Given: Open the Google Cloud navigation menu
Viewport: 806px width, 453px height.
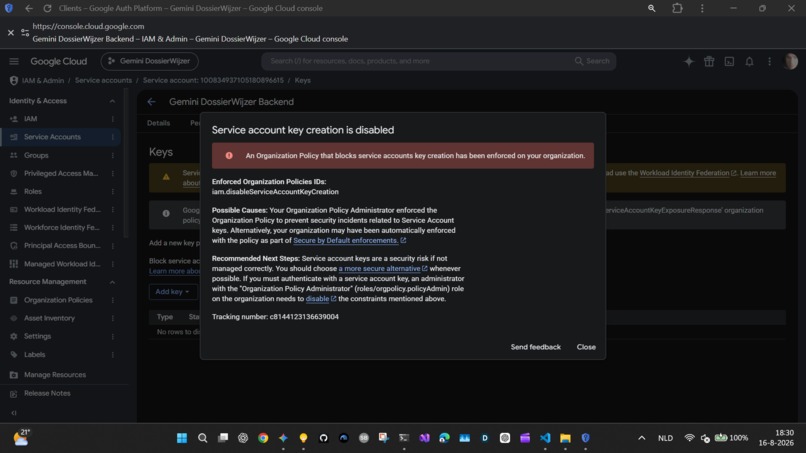Looking at the screenshot, I should tap(14, 61).
